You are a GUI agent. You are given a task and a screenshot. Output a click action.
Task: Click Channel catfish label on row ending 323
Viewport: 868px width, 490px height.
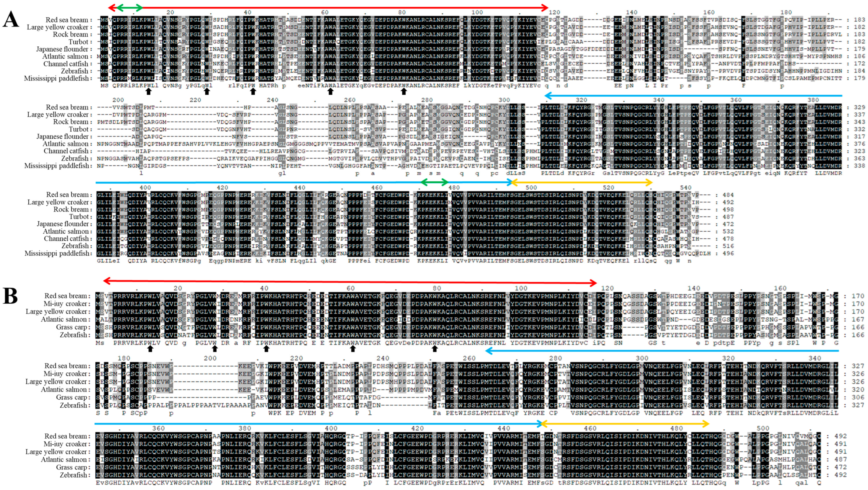coord(66,151)
